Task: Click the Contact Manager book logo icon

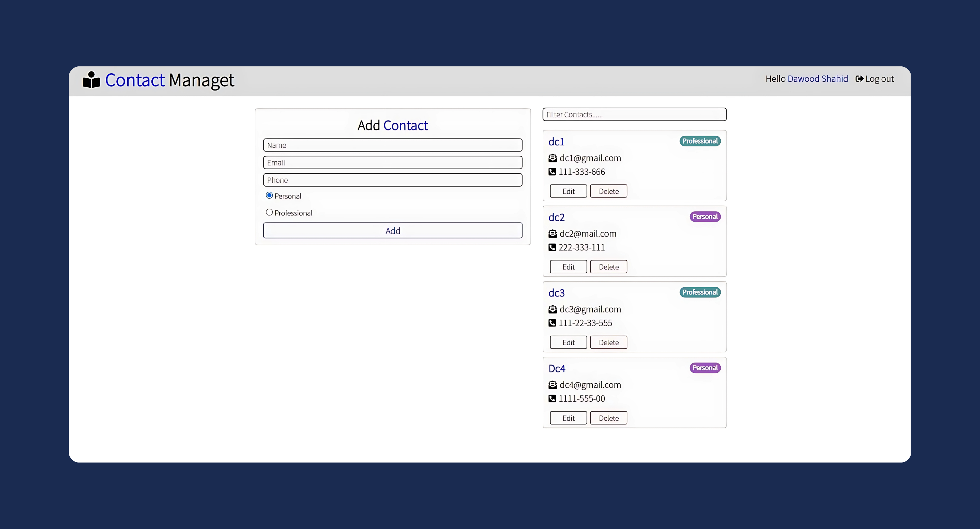Action: [91, 80]
